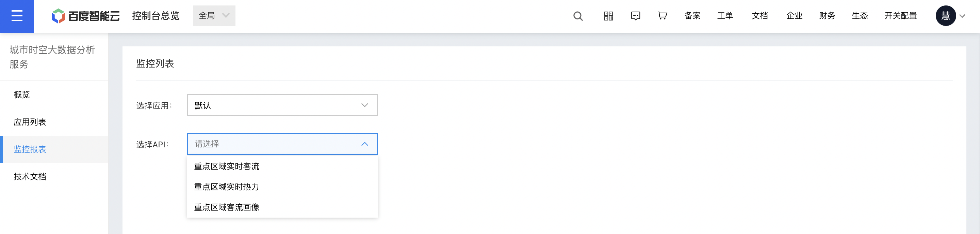
Task: Open the search magnifier icon
Action: [578, 16]
